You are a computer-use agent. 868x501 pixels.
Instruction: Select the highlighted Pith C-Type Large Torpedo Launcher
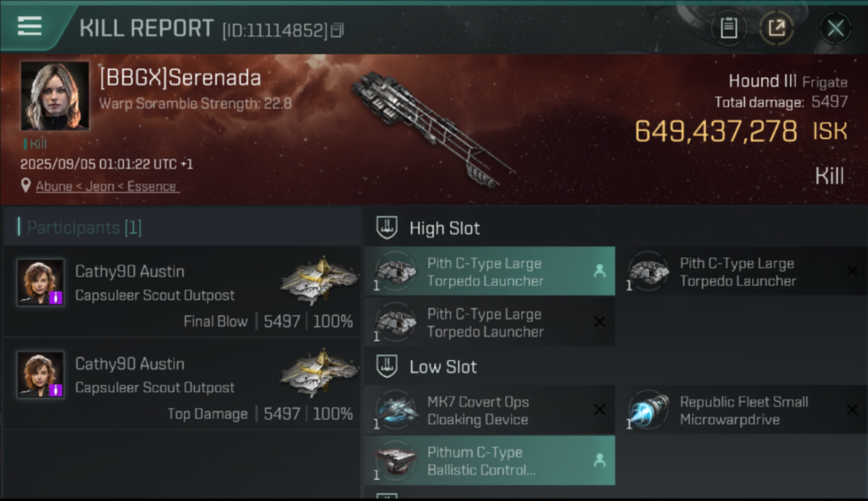[x=489, y=272]
